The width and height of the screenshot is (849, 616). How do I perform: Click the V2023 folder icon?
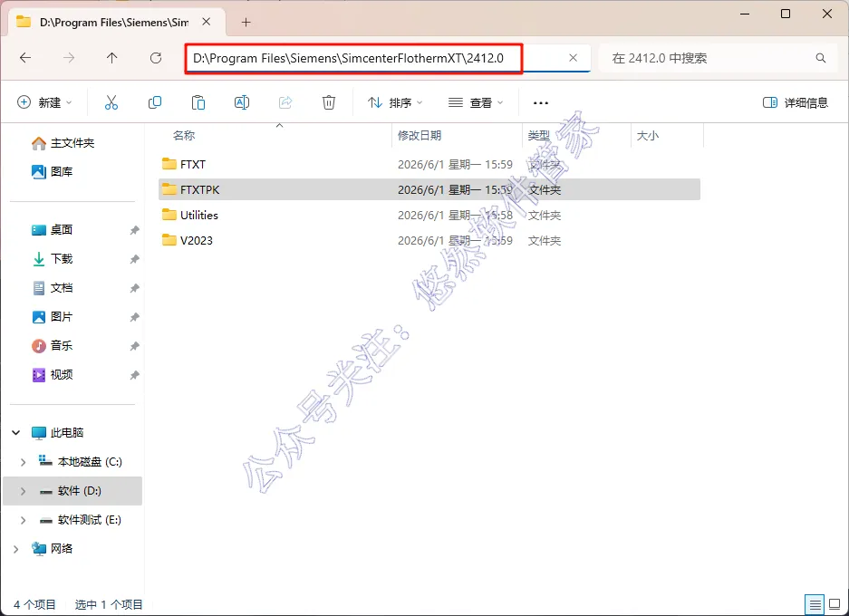coord(169,240)
